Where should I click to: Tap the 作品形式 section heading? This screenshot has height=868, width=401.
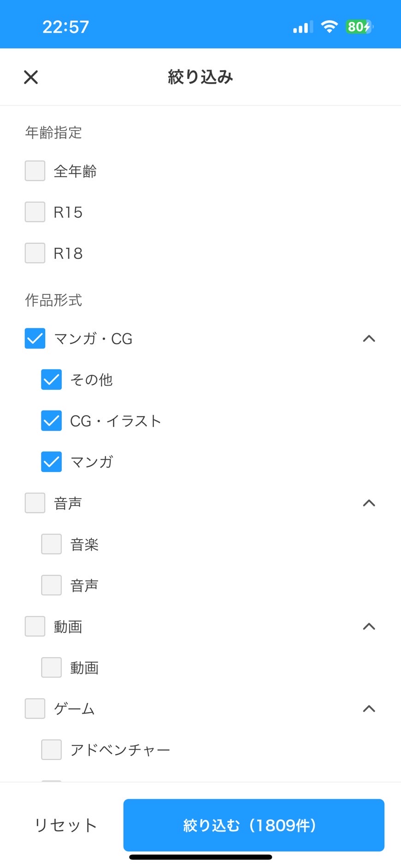pos(53,300)
